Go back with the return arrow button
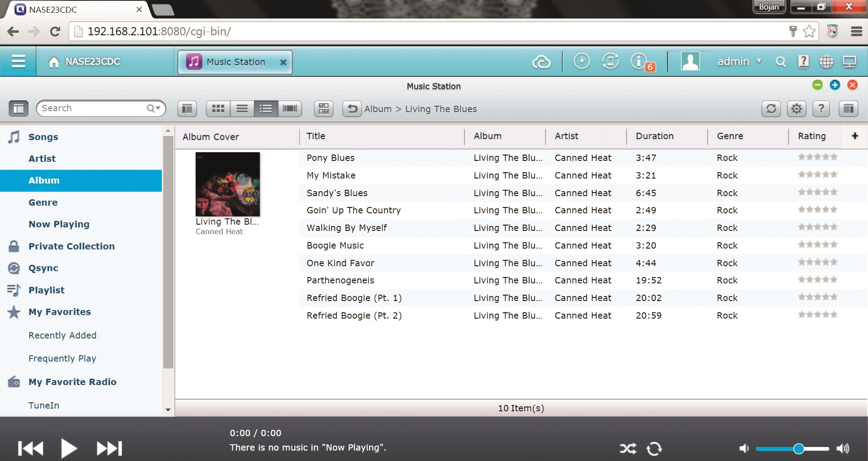The height and width of the screenshot is (461, 868). point(352,108)
